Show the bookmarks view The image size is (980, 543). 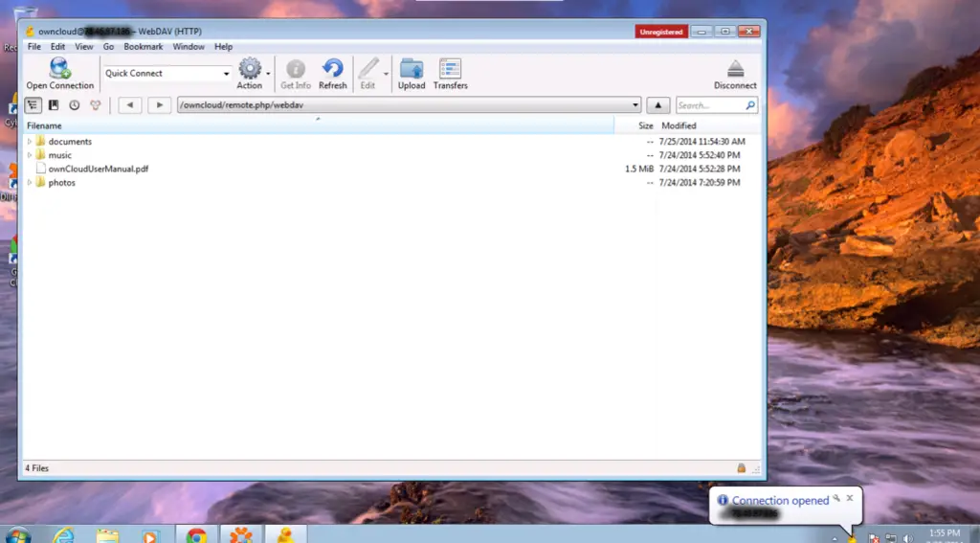[x=54, y=105]
